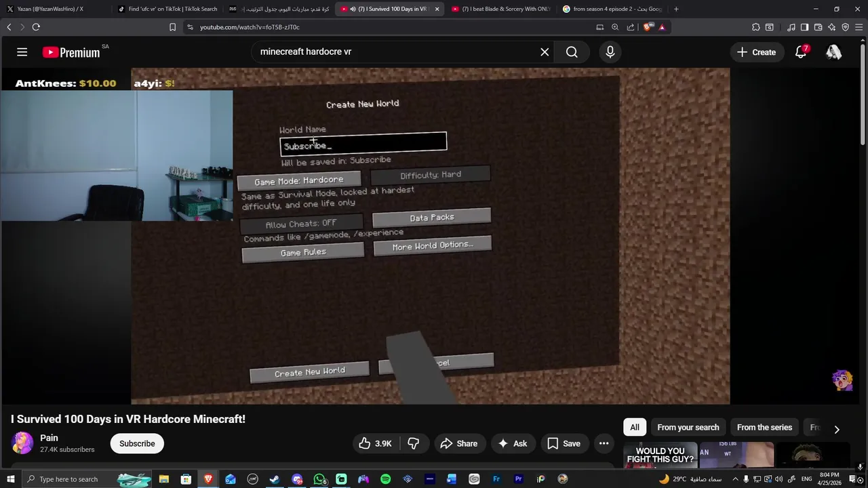This screenshot has width=868, height=488.
Task: Click the Windows taskbar search box
Action: click(87, 479)
